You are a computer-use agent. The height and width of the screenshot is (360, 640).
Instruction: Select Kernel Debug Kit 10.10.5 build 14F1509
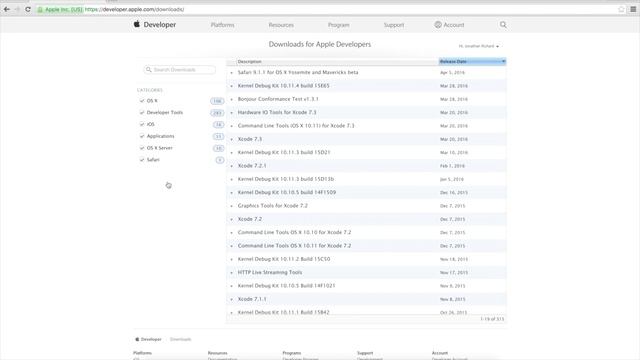pyautogui.click(x=287, y=192)
